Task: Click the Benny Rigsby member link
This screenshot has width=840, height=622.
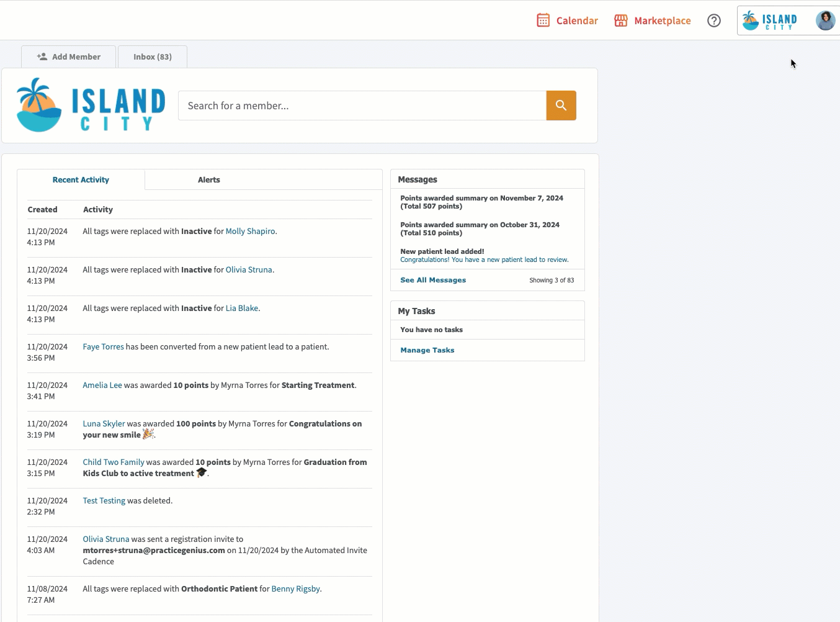Action: pos(295,589)
